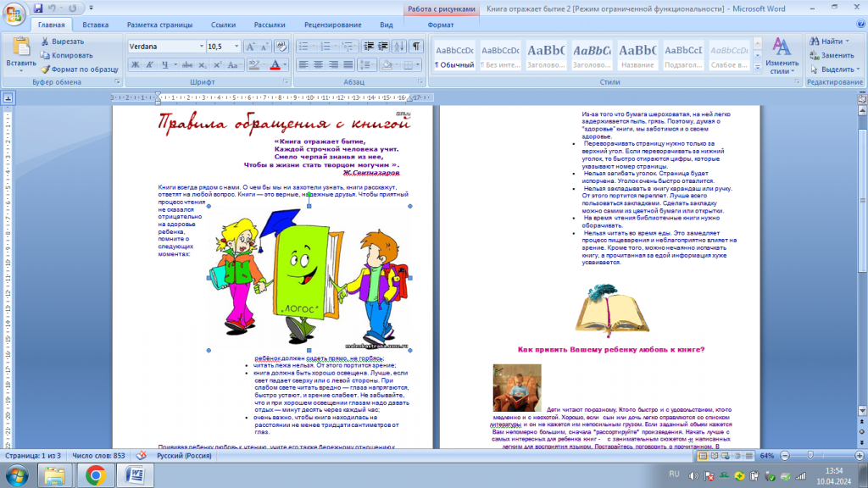Apply subscript formatting
This screenshot has height=488, width=868.
click(203, 65)
